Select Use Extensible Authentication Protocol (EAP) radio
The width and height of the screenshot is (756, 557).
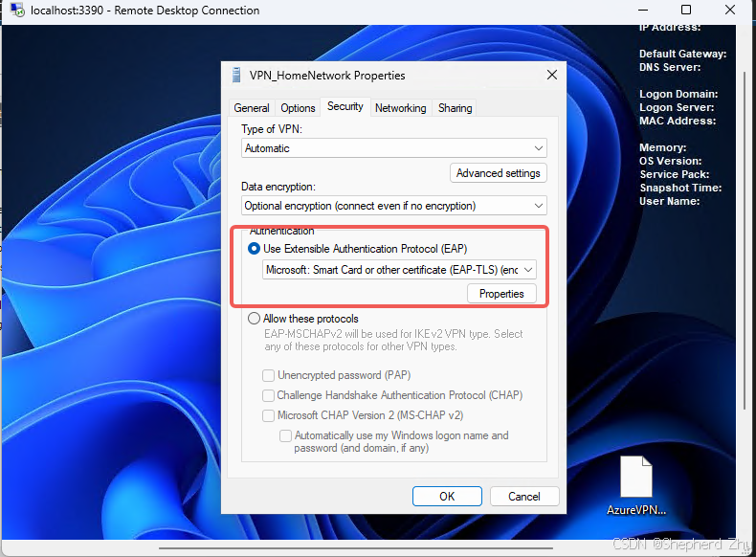point(254,249)
